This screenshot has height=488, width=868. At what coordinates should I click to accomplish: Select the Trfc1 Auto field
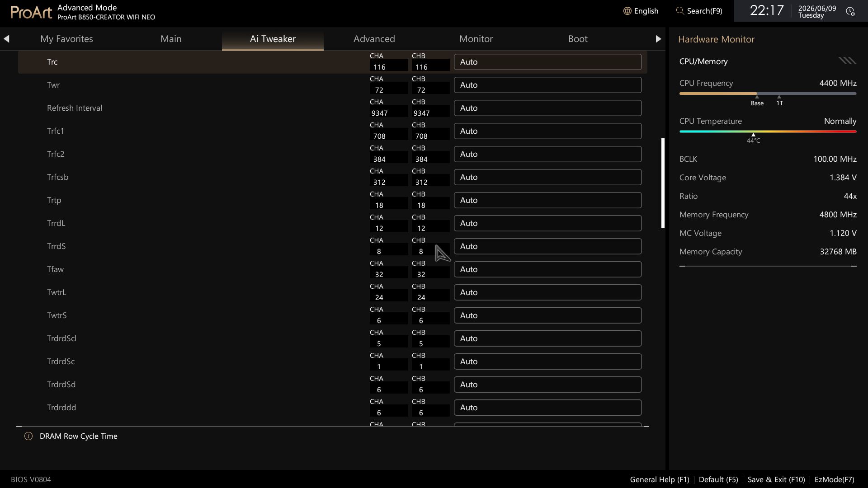point(547,131)
